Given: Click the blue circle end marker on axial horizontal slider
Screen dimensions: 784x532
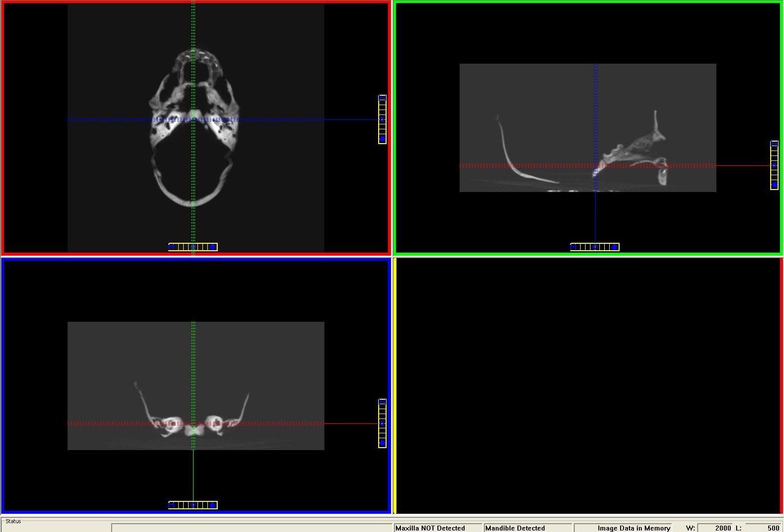Looking at the screenshot, I should click(x=212, y=247).
